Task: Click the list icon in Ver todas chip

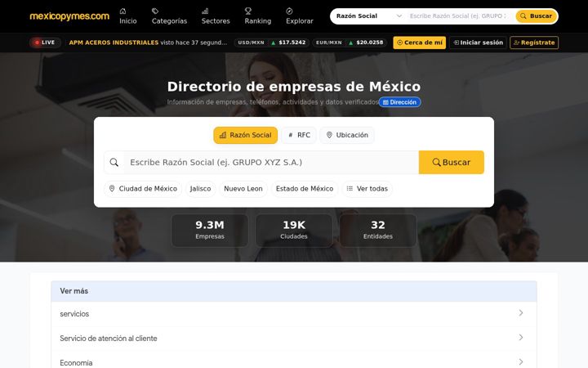Action: click(350, 189)
